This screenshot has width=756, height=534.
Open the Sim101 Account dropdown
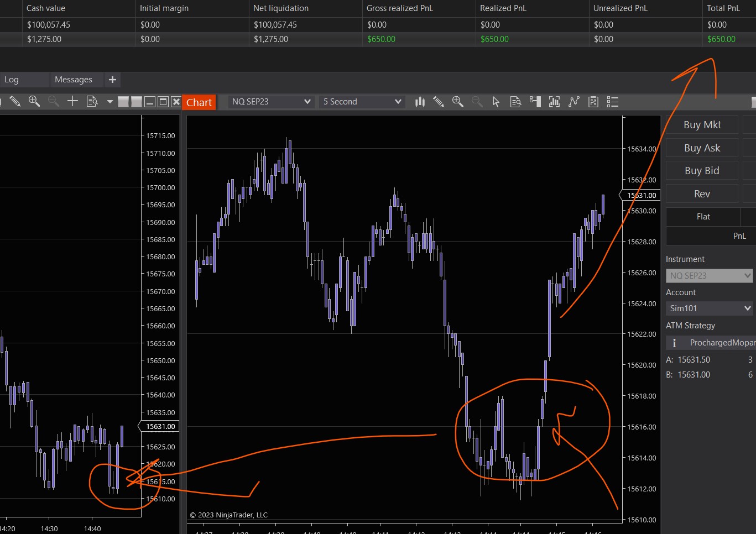tap(709, 308)
